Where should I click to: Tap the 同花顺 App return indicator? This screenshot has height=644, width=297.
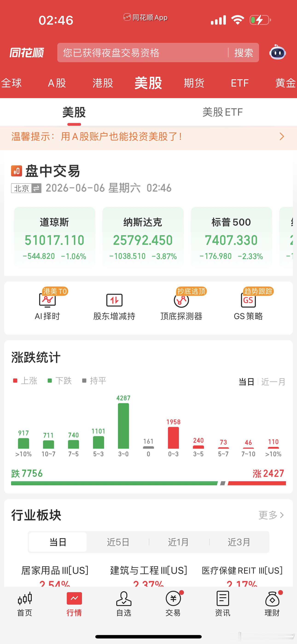point(146,18)
